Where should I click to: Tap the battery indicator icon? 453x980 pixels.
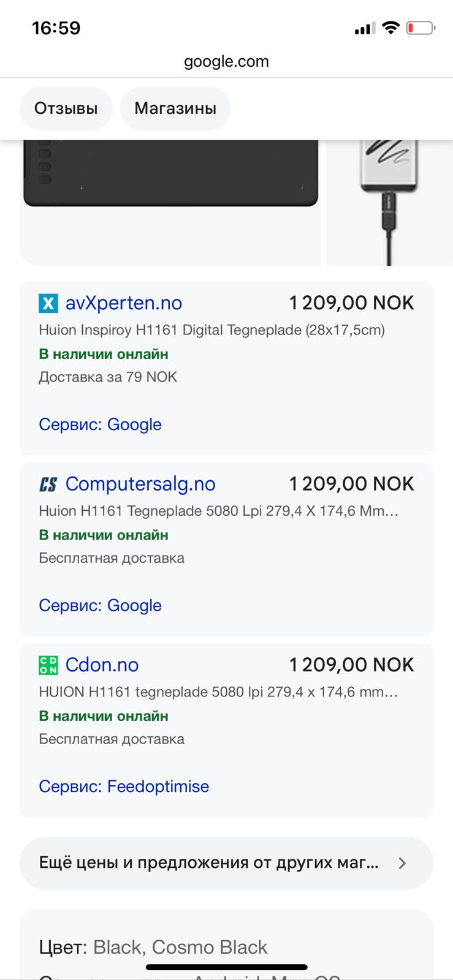(x=421, y=28)
